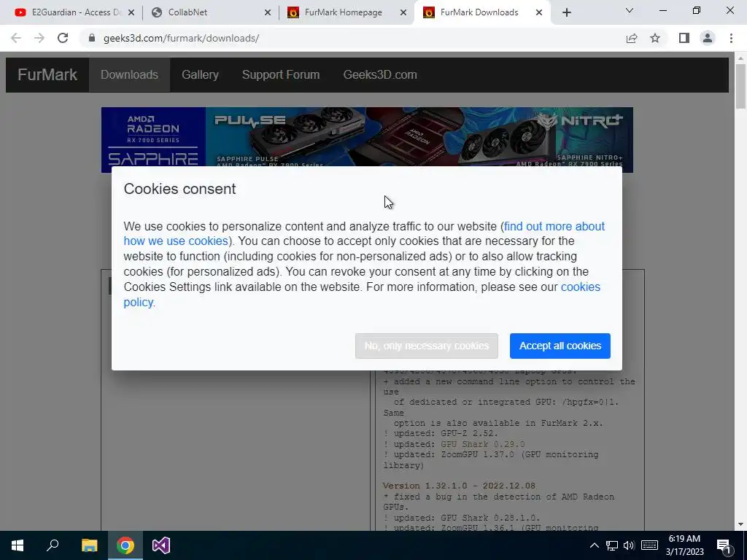This screenshot has width=747, height=560.
Task: Launch Visual Studio from the taskbar
Action: point(161,545)
